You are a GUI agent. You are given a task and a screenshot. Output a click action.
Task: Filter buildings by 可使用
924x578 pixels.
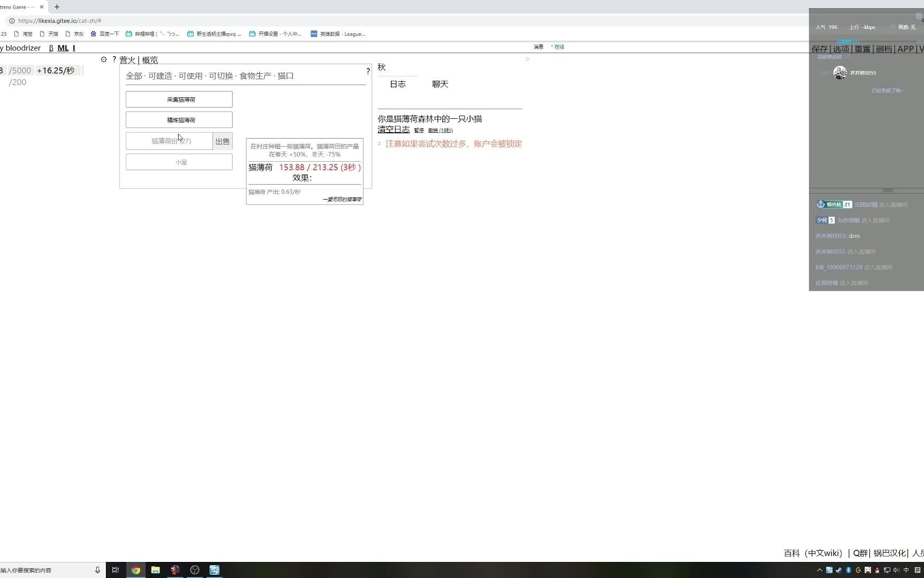click(x=190, y=76)
